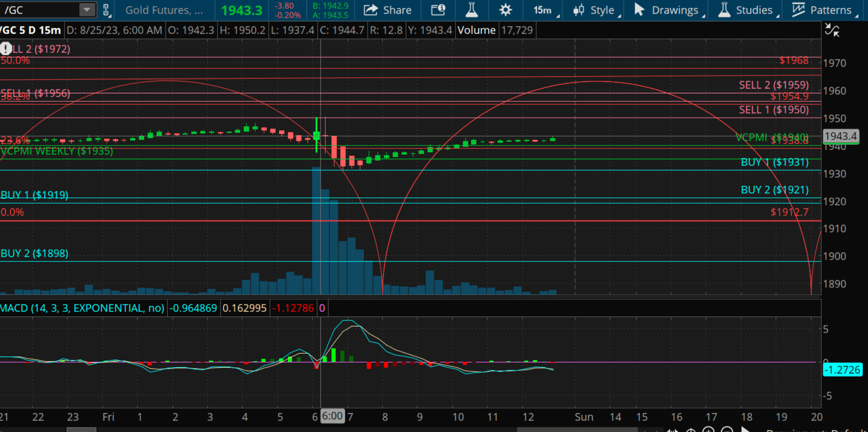Click the collapse-chart arrows icon under Patterns

point(832,31)
